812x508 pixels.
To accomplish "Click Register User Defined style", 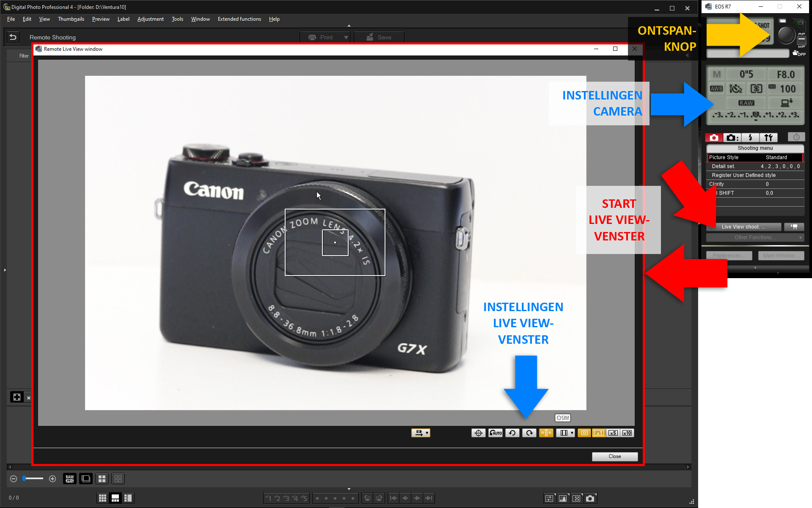I will 755,175.
